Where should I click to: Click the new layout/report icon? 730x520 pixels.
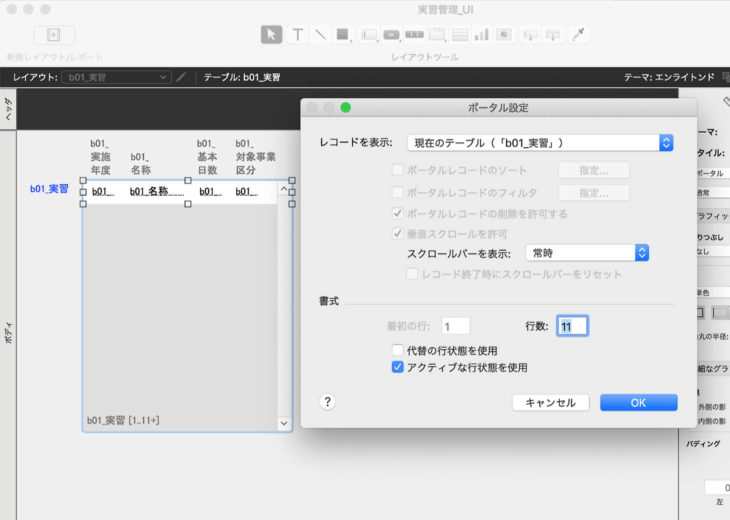click(54, 35)
